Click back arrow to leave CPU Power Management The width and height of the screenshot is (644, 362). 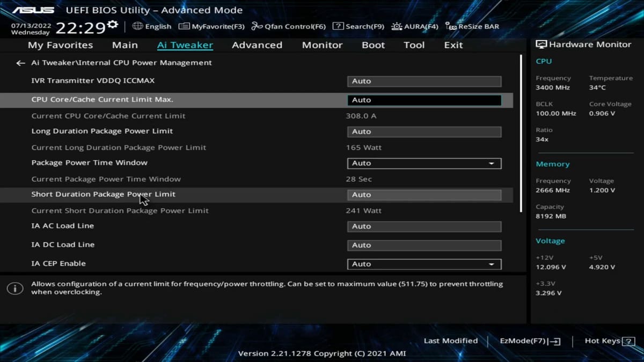coord(20,63)
